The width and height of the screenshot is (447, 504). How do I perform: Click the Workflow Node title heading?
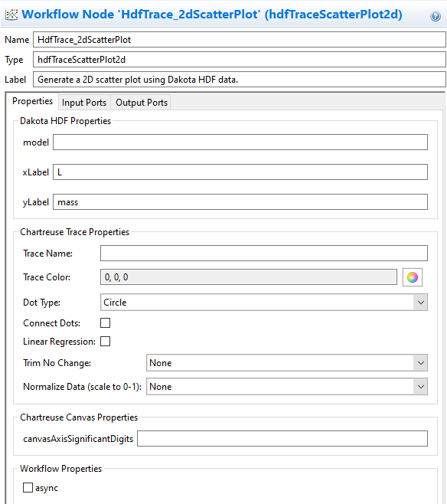(x=212, y=15)
